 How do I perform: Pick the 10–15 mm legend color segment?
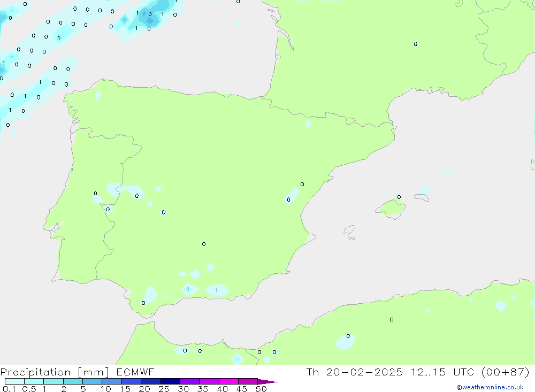112,381
